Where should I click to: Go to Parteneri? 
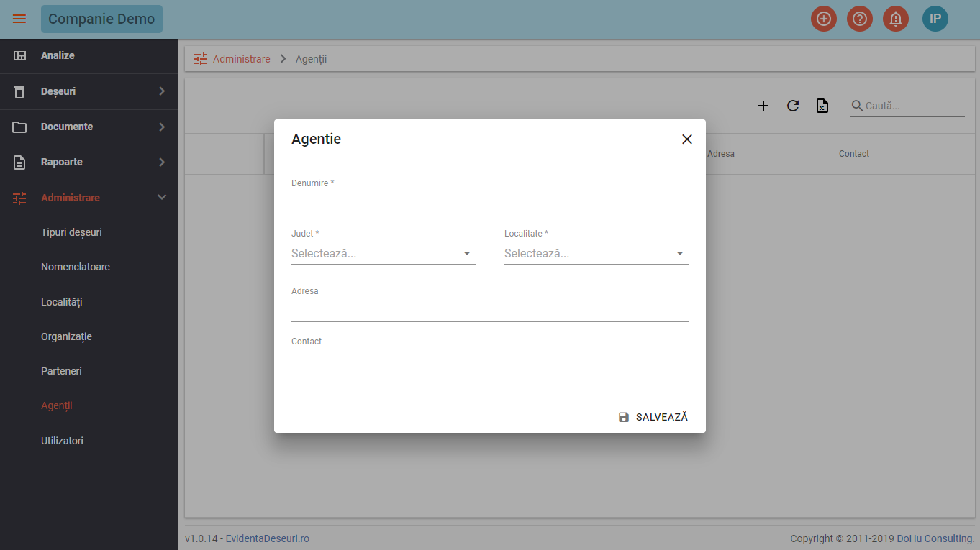click(x=61, y=371)
